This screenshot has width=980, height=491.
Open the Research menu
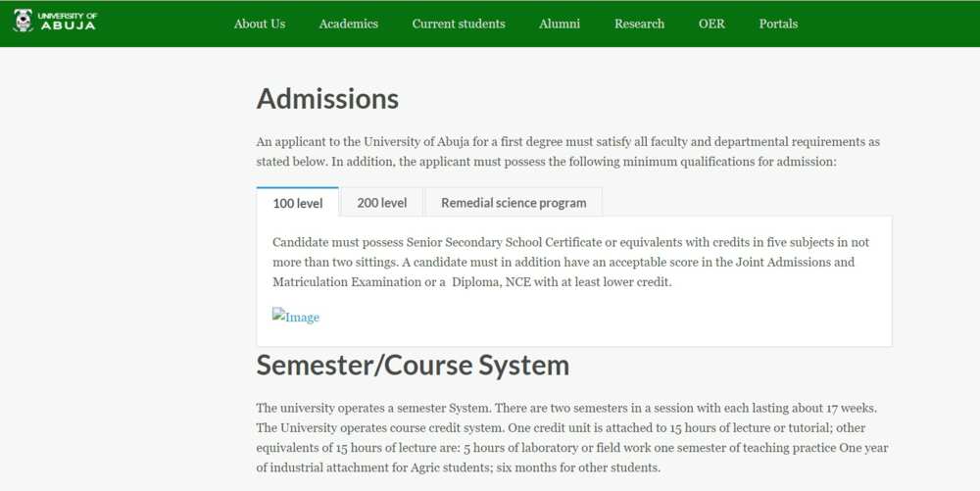pos(639,24)
